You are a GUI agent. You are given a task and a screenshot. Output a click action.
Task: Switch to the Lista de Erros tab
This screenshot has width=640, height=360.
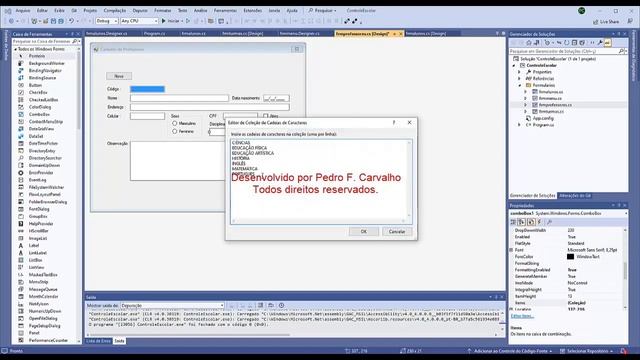pos(98,341)
